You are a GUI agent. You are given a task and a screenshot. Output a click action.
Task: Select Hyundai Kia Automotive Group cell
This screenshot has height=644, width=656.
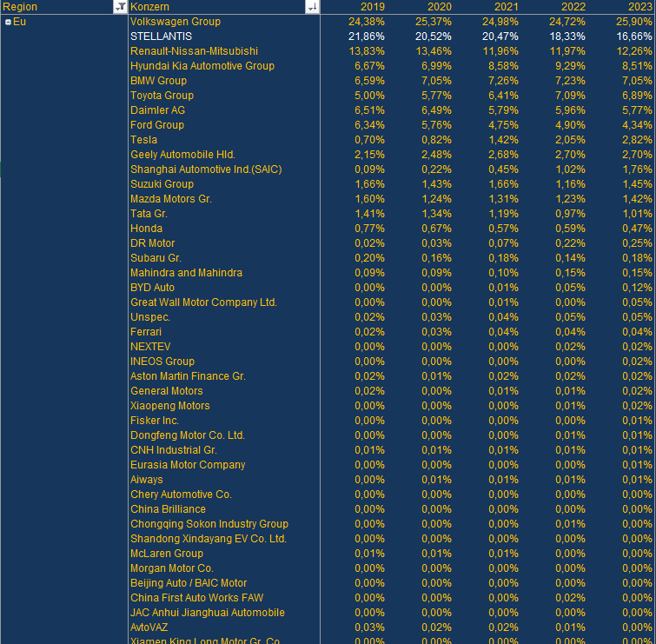click(202, 66)
